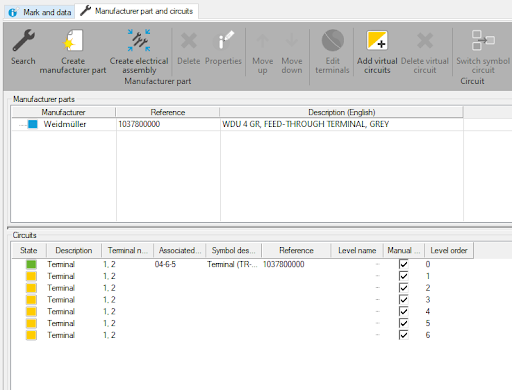Click Symbol des... column header
This screenshot has width=512, height=390.
[x=233, y=250]
